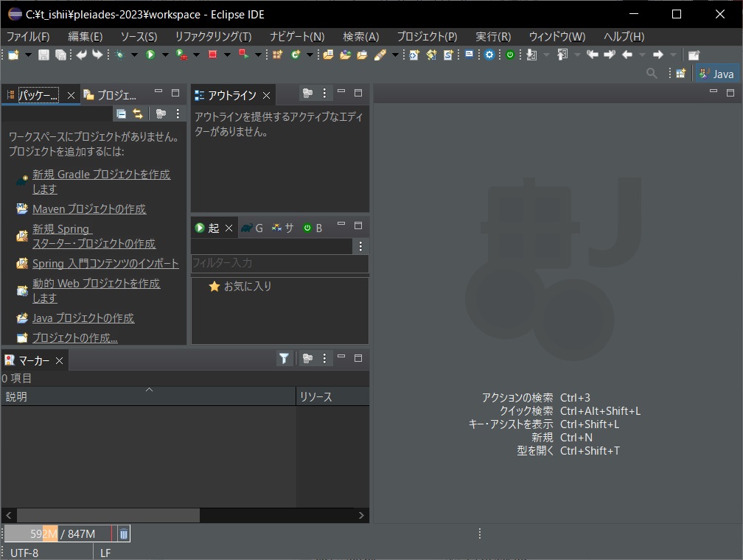
Task: Switch to the プロジェ... explorer tab
Action: pyautogui.click(x=111, y=95)
